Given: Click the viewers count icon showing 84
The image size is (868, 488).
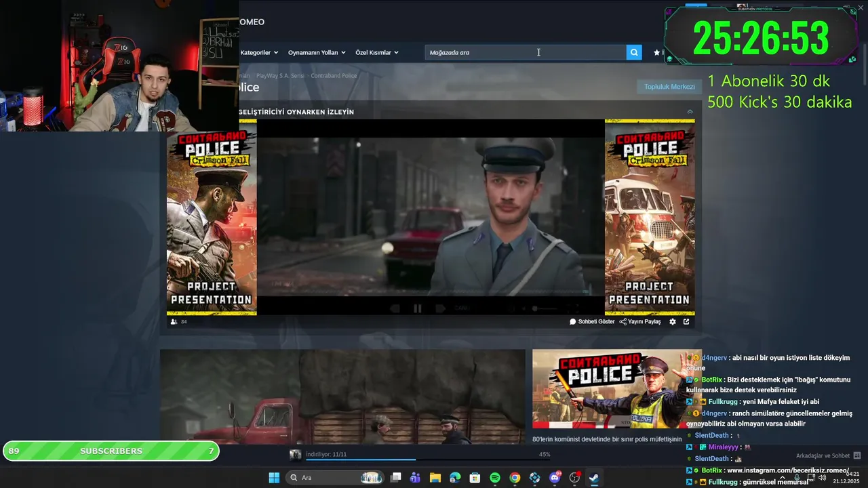Looking at the screenshot, I should (174, 322).
